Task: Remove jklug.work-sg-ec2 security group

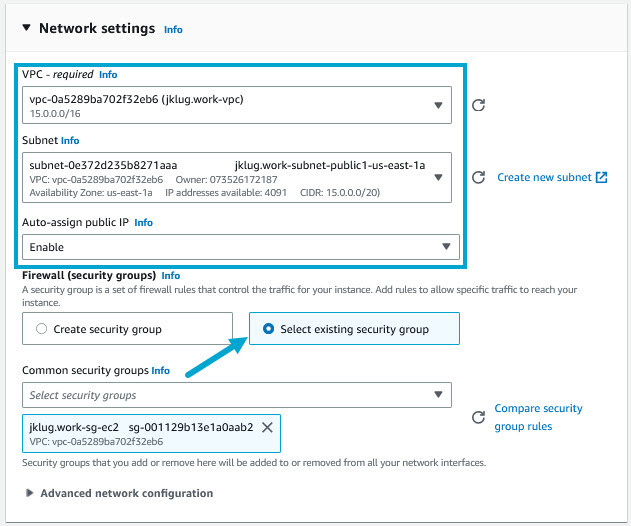Action: coord(267,427)
